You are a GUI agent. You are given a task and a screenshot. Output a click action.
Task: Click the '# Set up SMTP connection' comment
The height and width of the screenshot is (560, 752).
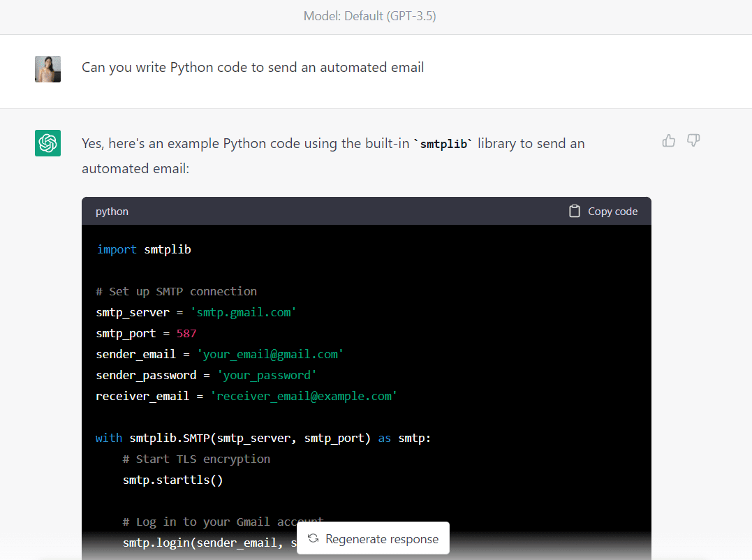click(x=176, y=291)
